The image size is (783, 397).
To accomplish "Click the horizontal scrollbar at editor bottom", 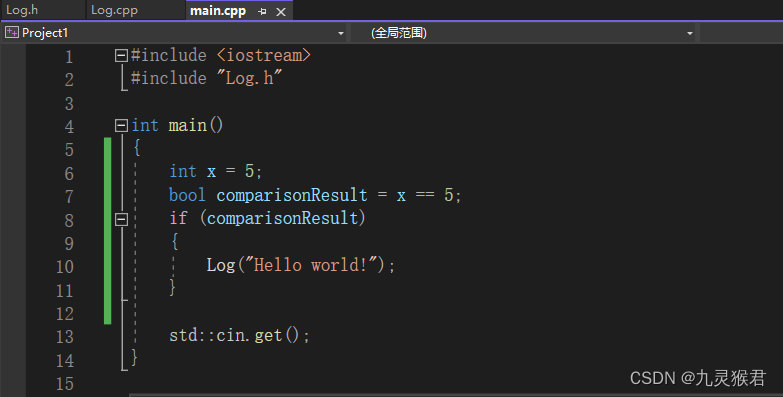I will [455, 395].
